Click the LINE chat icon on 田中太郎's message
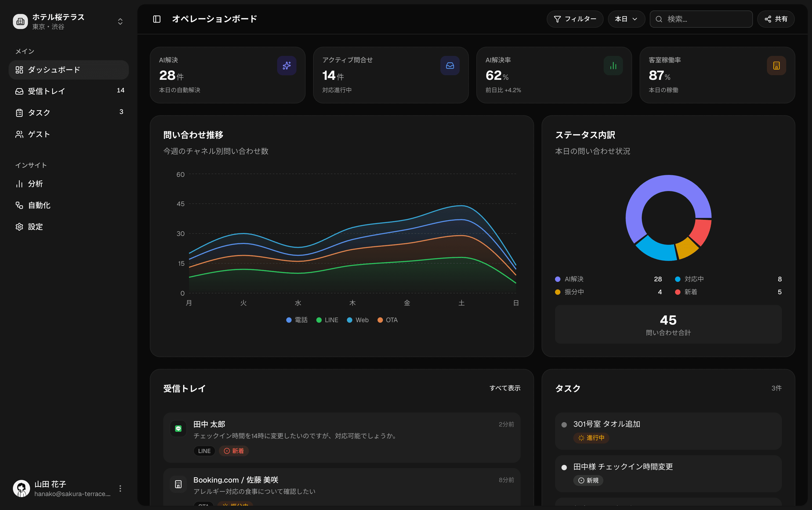The image size is (812, 510). pos(178,428)
